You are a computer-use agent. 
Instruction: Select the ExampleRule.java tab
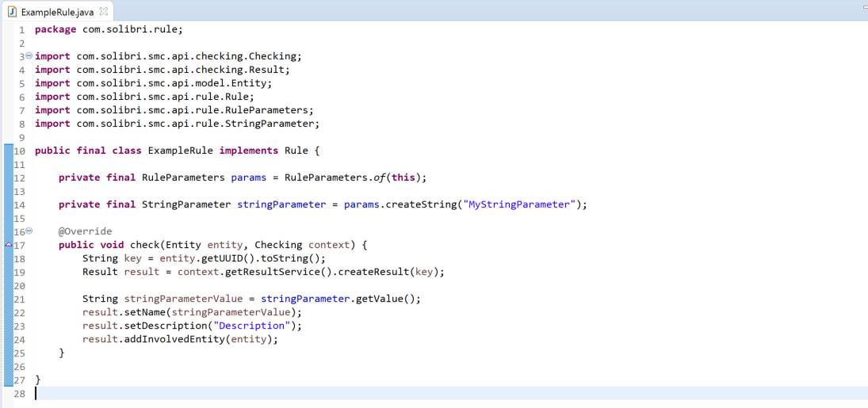tap(59, 11)
